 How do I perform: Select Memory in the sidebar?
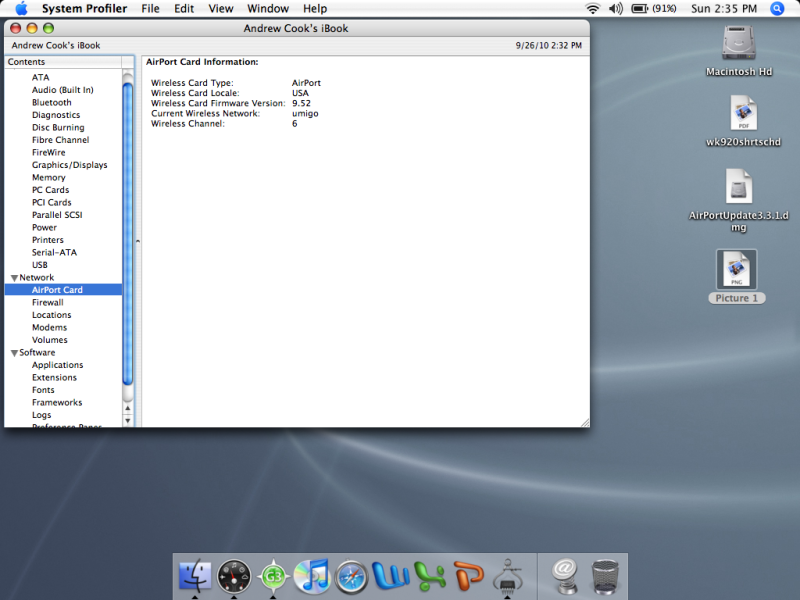(48, 178)
